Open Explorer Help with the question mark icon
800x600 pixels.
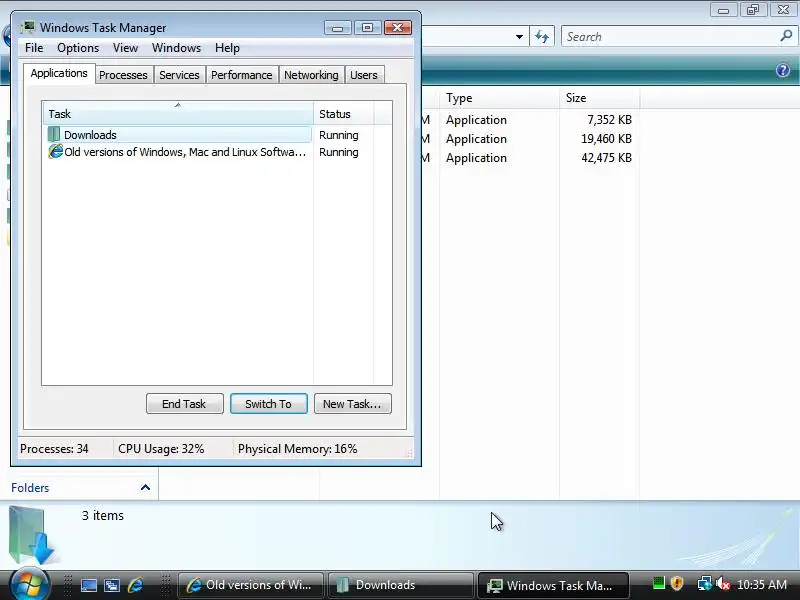(783, 70)
